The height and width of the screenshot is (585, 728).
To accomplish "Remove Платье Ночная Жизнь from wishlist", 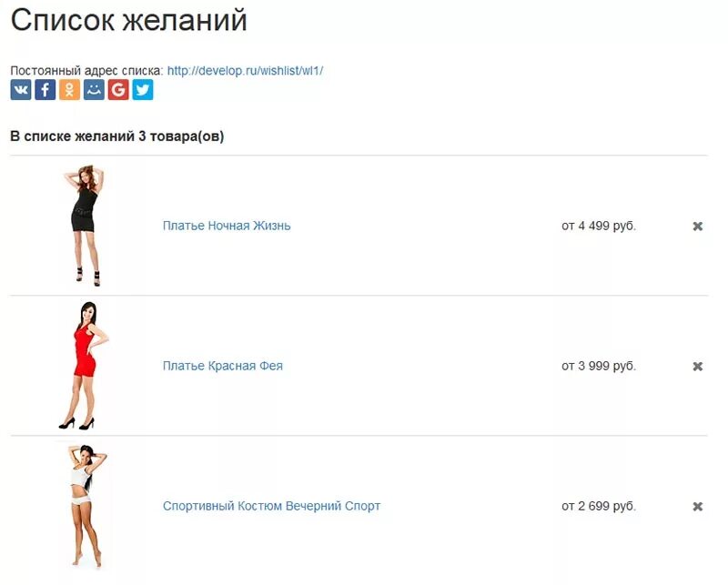I will 697,227.
